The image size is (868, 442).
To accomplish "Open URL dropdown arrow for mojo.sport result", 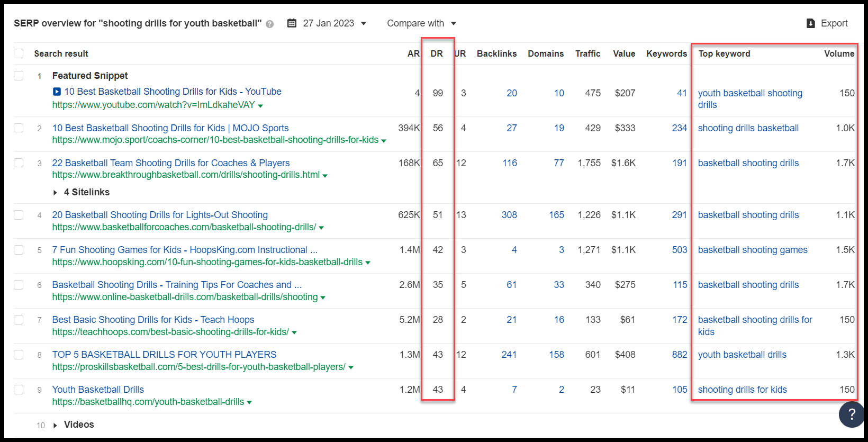I will [x=384, y=141].
